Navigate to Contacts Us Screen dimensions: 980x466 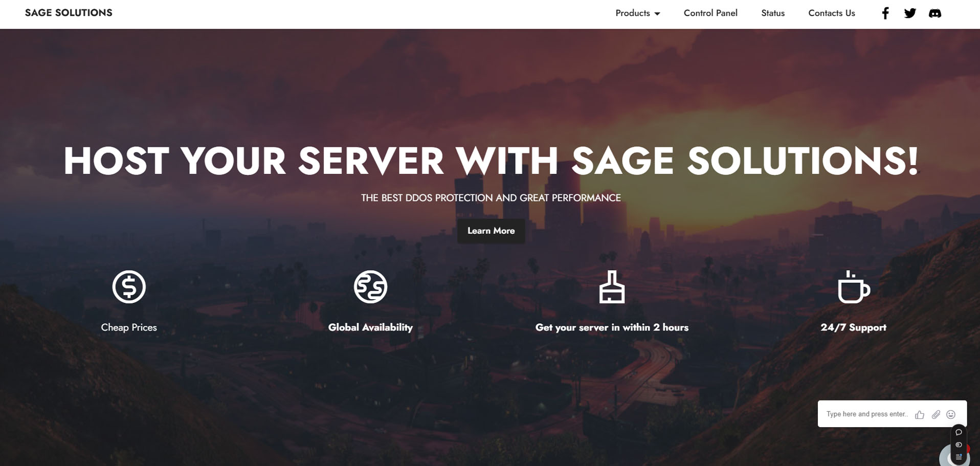[831, 13]
